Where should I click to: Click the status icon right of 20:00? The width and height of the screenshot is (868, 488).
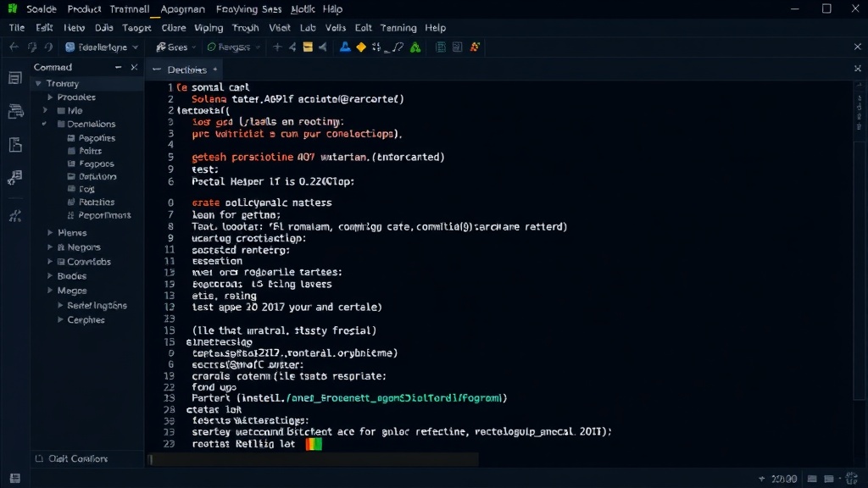(812, 479)
